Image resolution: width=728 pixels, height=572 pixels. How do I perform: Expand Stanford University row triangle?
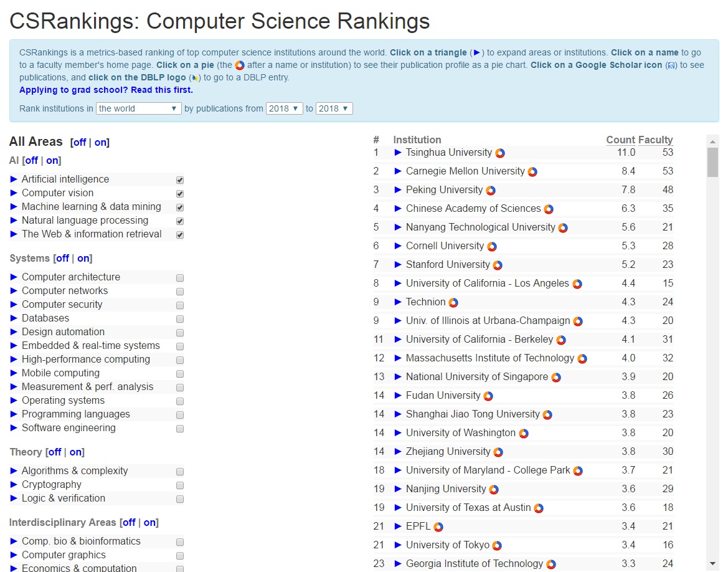coord(398,264)
